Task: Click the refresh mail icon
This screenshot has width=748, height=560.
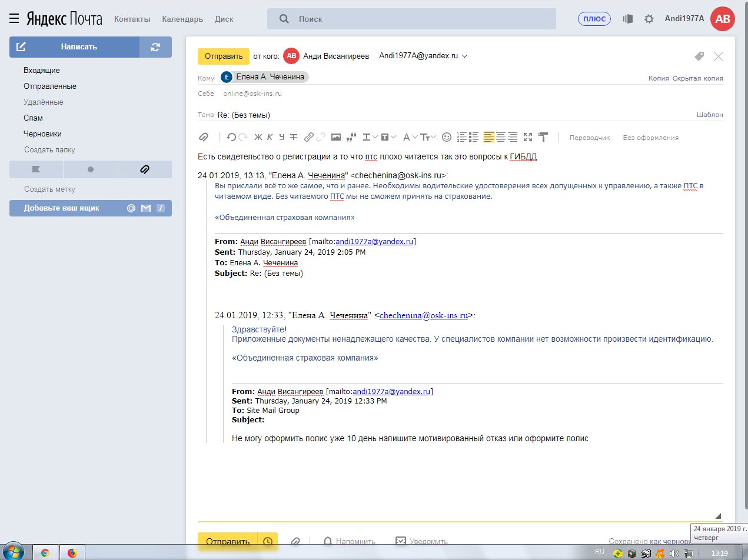Action: tap(155, 47)
